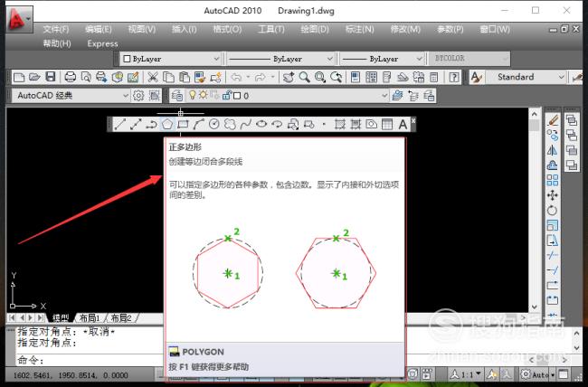
Task: Switch to the 布局2 tab
Action: [121, 318]
